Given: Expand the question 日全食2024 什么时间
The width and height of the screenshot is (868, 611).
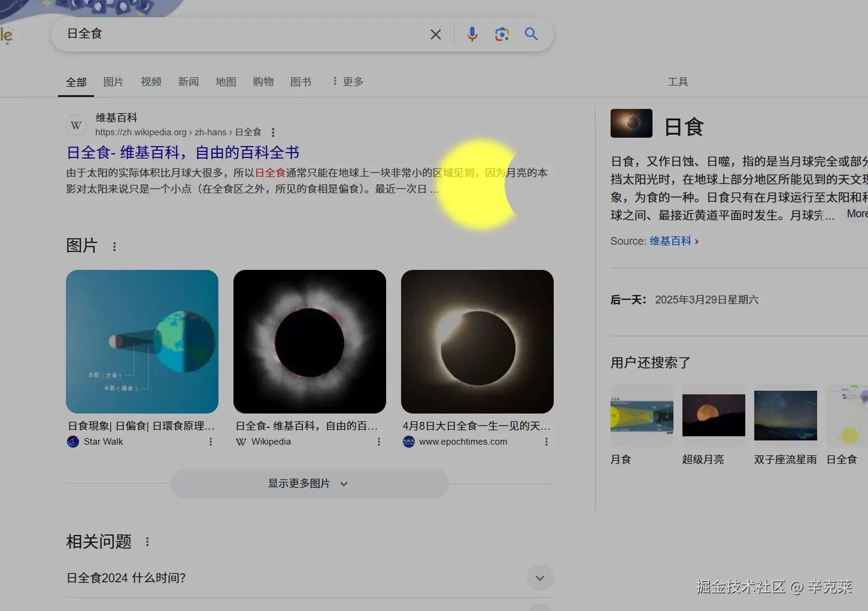Looking at the screenshot, I should [x=539, y=577].
